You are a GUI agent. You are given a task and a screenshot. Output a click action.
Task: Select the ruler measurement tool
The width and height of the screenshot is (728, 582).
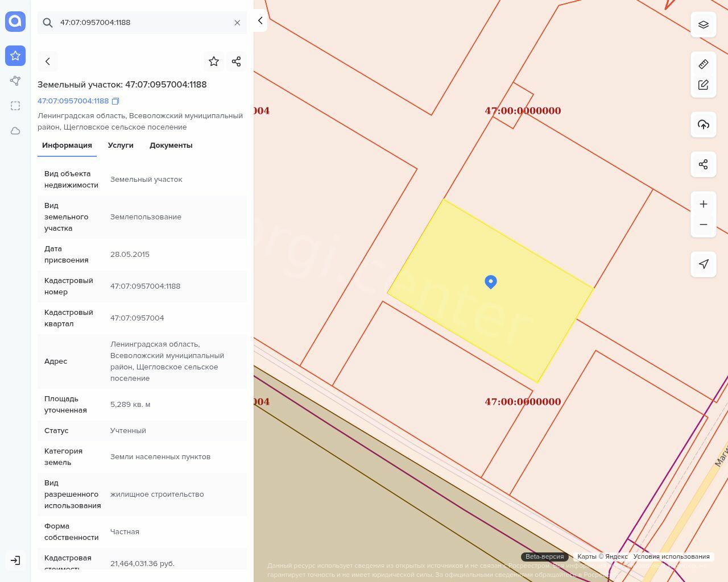704,64
